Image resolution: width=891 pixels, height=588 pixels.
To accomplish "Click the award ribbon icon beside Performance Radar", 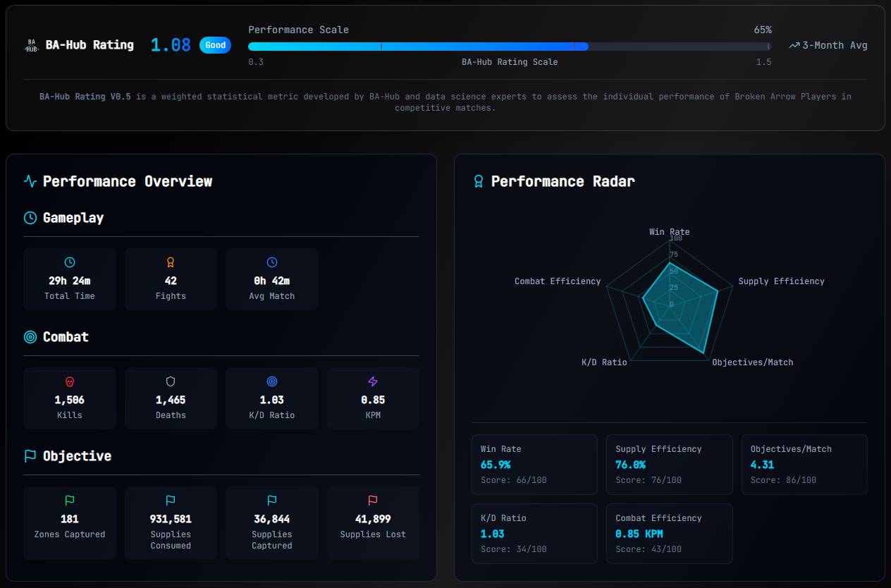I will point(479,181).
